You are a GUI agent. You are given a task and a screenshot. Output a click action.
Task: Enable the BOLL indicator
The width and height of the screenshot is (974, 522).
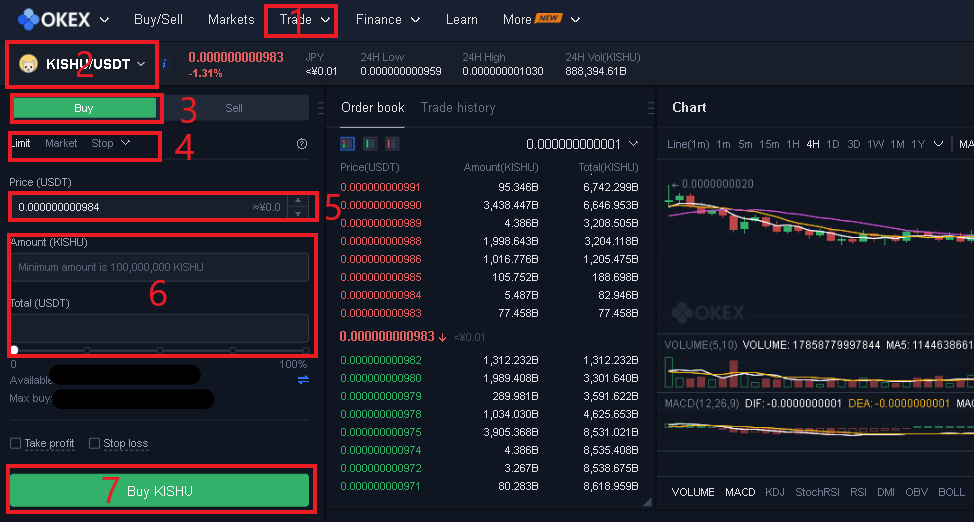point(951,492)
